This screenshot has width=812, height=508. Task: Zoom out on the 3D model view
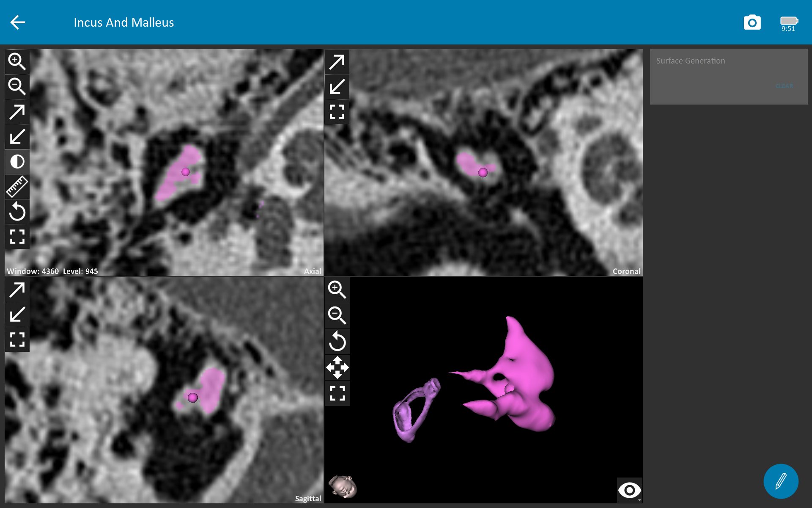pos(337,315)
